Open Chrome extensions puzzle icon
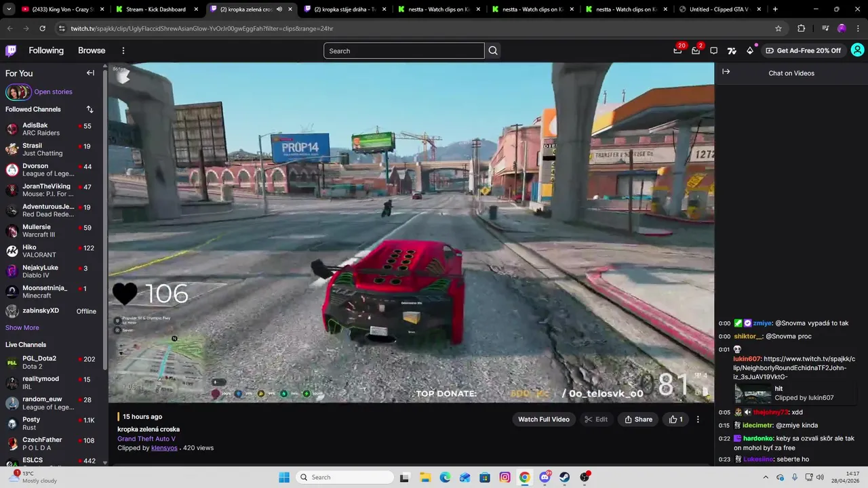 [x=802, y=28]
